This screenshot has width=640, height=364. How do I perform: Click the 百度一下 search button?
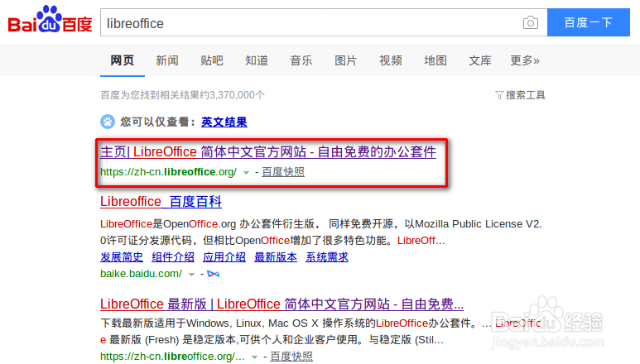[588, 22]
